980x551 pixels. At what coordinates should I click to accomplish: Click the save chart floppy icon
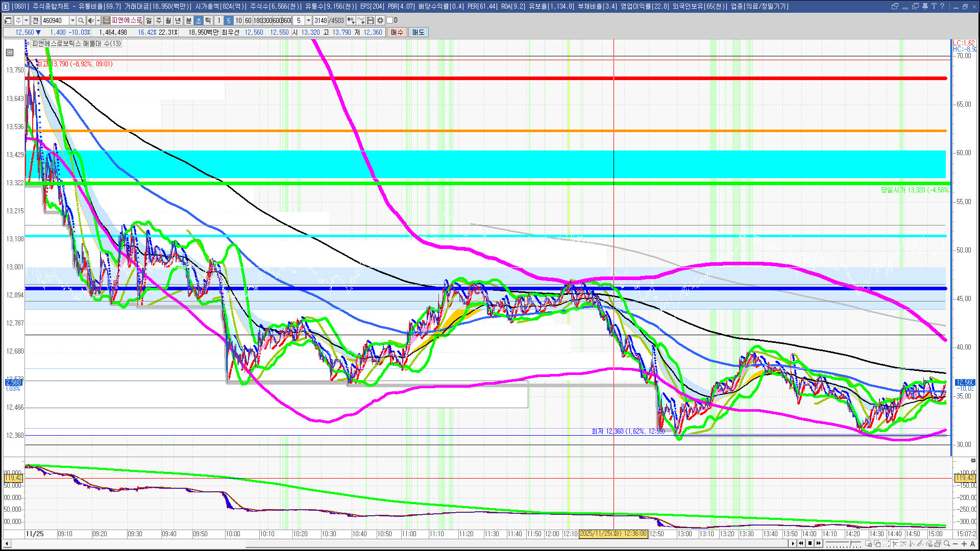(371, 20)
